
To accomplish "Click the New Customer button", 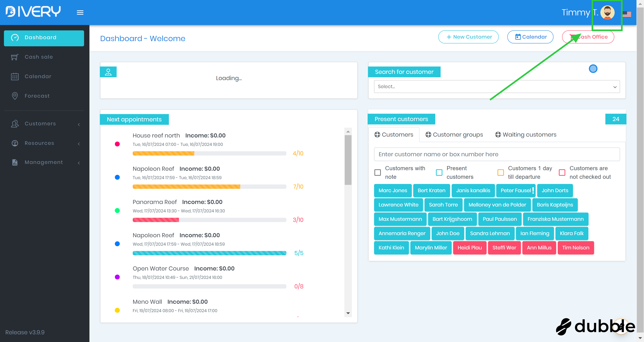I will [x=468, y=37].
